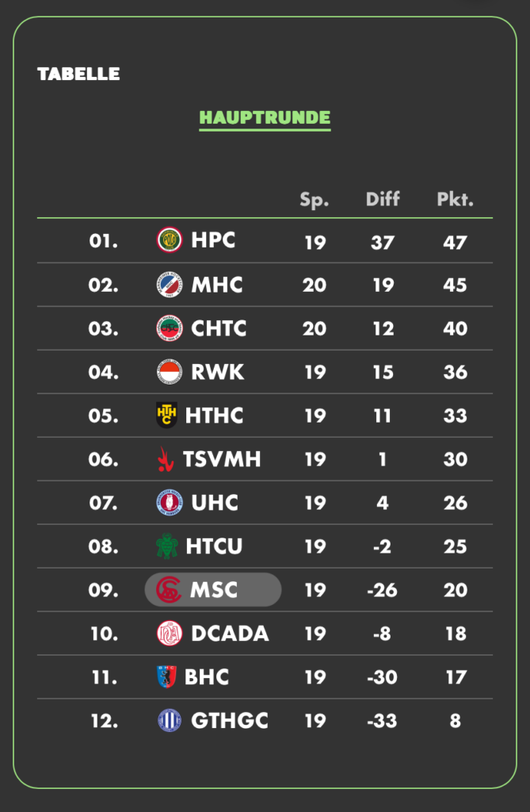
Task: Open the GTHGC team name link
Action: pyautogui.click(x=230, y=720)
